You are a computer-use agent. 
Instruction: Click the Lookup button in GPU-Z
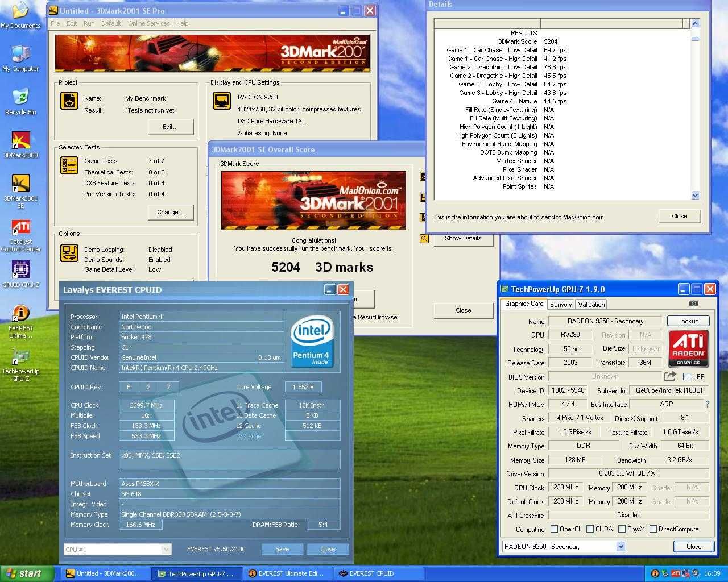[x=688, y=321]
